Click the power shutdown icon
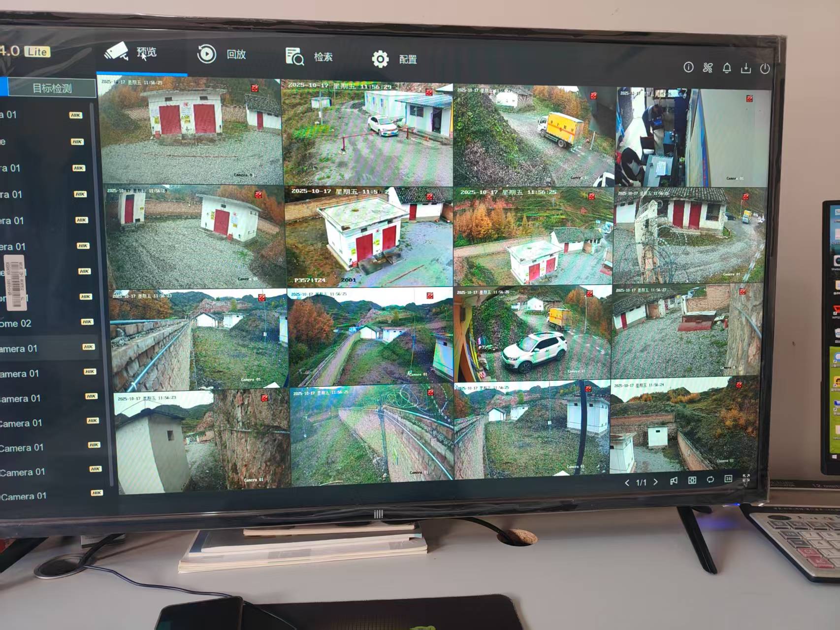840x630 pixels. pos(765,69)
